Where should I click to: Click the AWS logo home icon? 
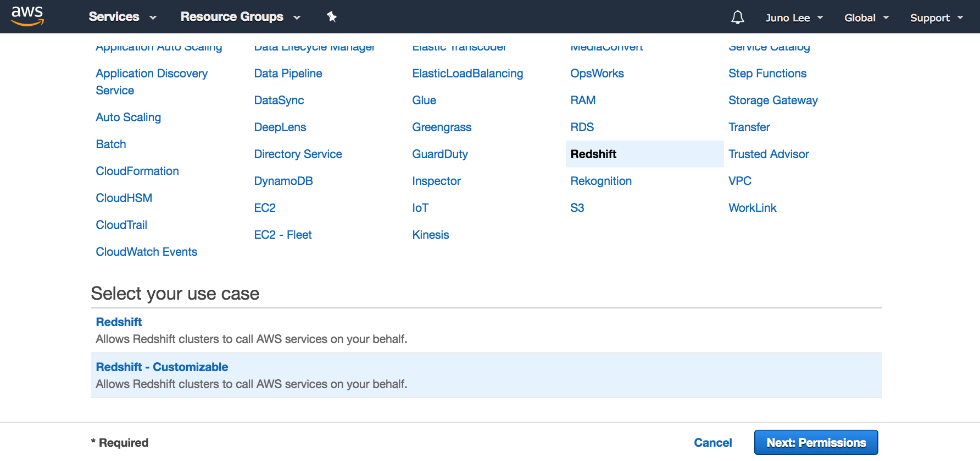pos(27,16)
